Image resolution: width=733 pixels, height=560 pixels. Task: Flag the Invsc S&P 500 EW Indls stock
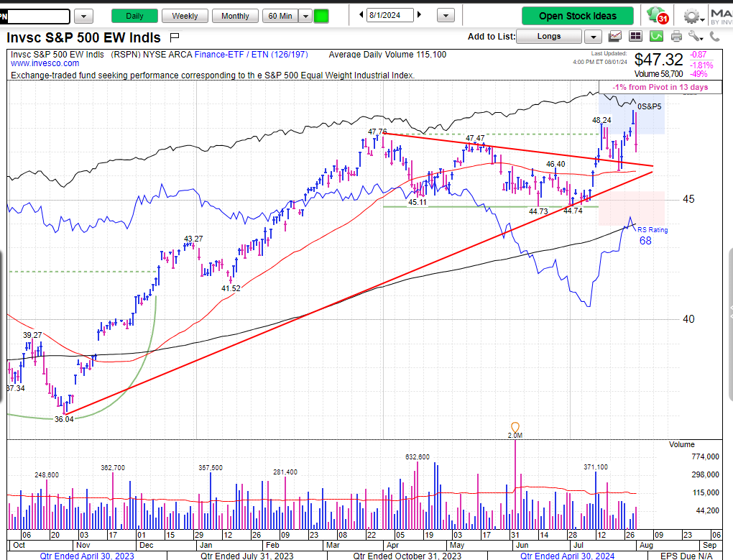(x=175, y=37)
